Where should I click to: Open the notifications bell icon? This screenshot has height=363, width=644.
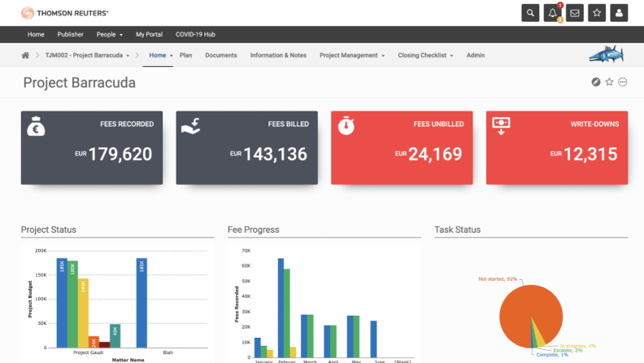(553, 13)
